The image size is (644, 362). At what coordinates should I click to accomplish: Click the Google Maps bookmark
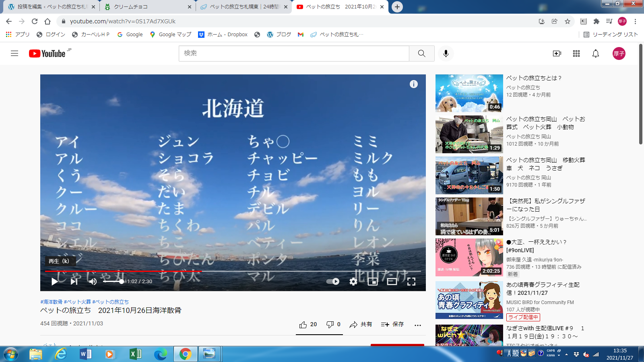coord(170,35)
